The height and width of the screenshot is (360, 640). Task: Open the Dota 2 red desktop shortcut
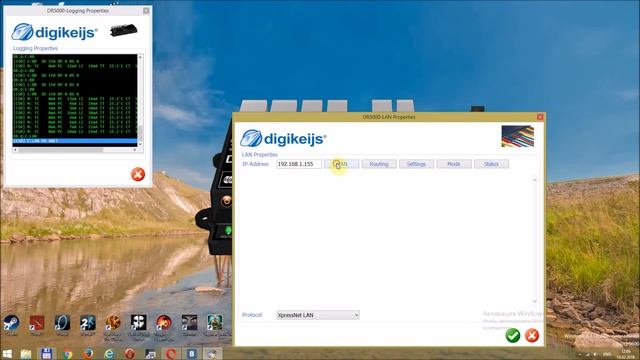pos(37,323)
